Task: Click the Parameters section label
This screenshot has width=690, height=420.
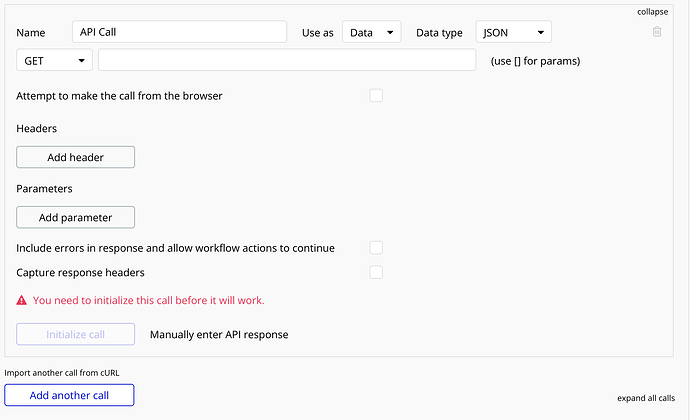Action: pyautogui.click(x=45, y=188)
